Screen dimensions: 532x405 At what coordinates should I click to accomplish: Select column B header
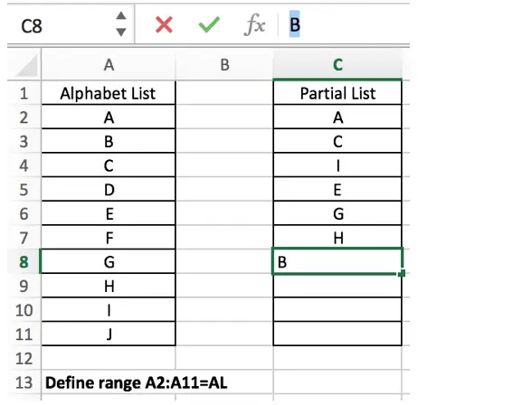[224, 65]
